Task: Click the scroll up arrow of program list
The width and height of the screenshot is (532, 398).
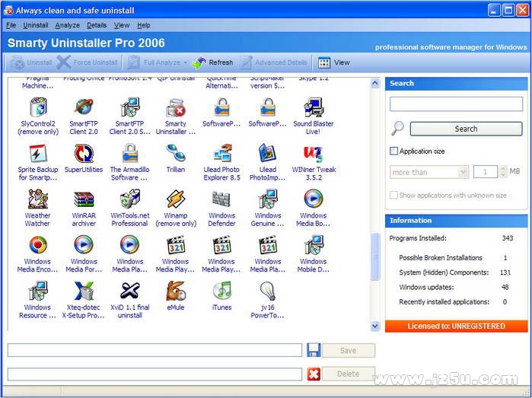Action: pyautogui.click(x=375, y=83)
